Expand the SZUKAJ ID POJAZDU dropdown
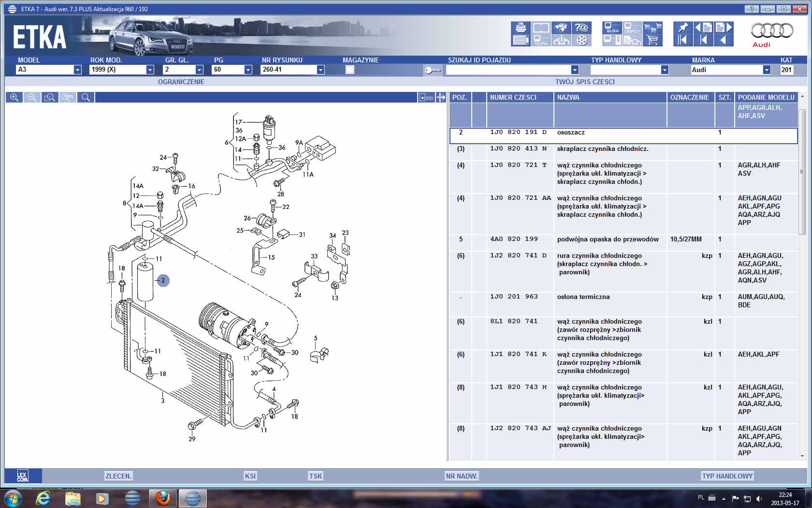812x508 pixels. pyautogui.click(x=575, y=70)
